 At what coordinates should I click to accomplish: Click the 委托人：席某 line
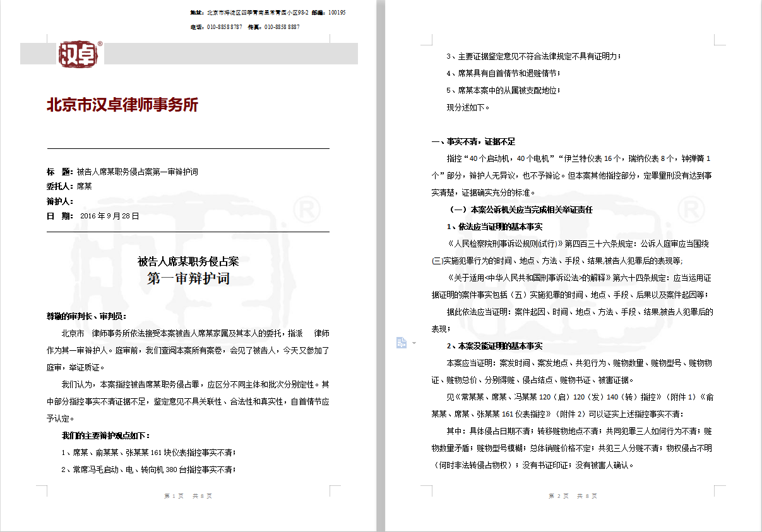[x=69, y=186]
